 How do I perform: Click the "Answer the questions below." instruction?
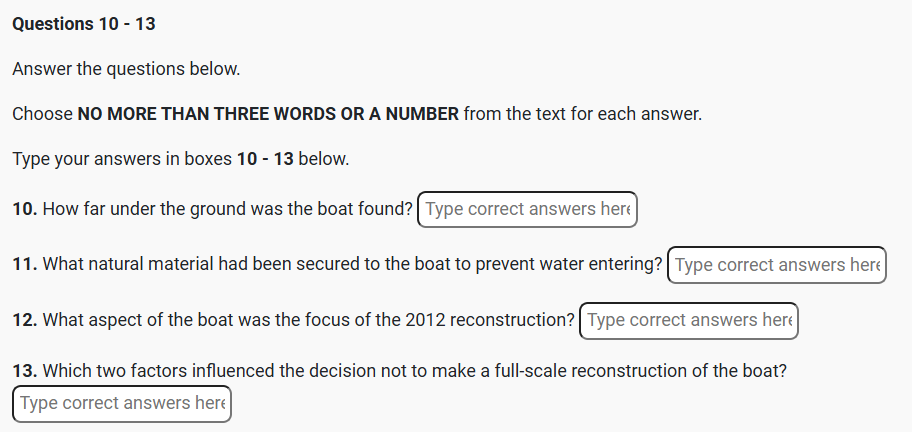coord(126,70)
